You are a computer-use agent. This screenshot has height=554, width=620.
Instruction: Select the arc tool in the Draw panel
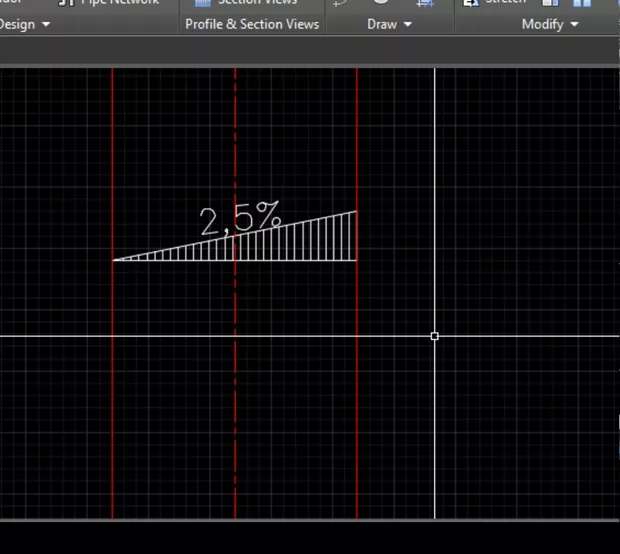(x=341, y=3)
